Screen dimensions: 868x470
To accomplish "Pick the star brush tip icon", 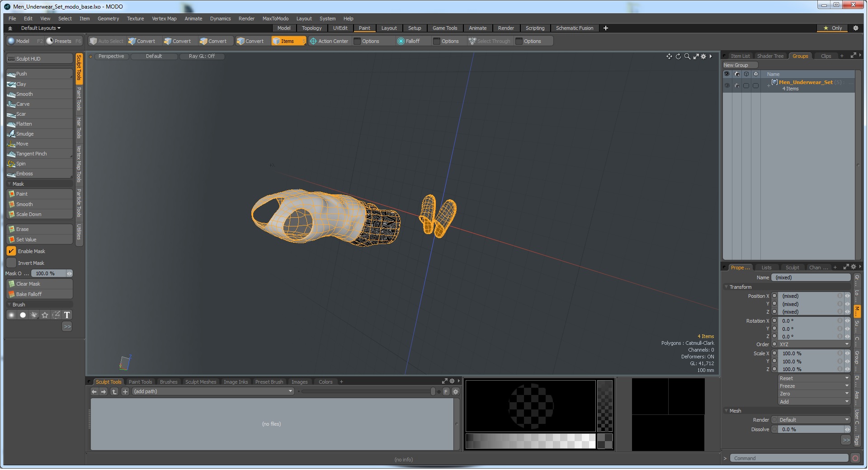I will pos(45,315).
